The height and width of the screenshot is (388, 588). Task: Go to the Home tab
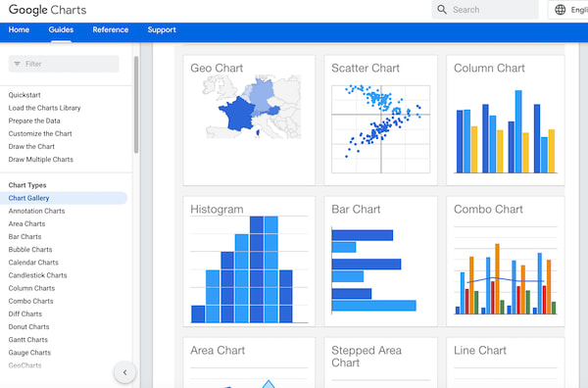tap(19, 29)
